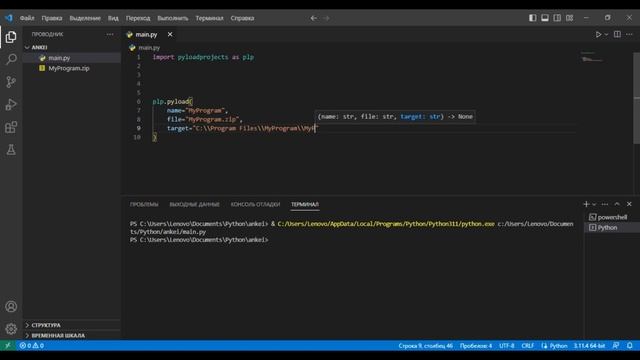Open errors and warnings count in status bar
This screenshot has height=360, width=640.
pyautogui.click(x=31, y=346)
